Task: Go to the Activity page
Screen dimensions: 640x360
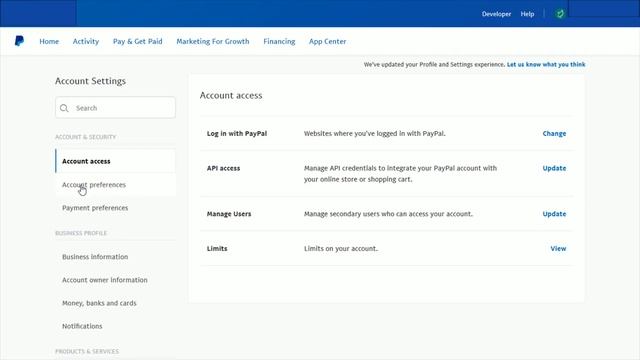Action: pyautogui.click(x=86, y=41)
